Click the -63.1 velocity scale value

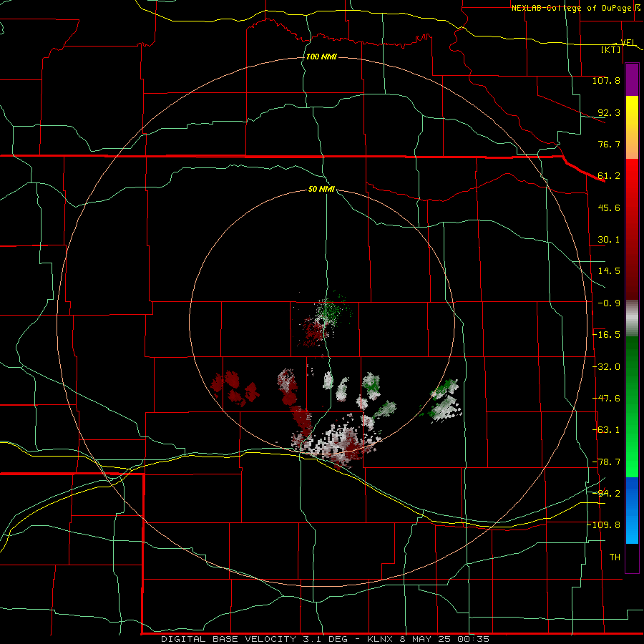click(606, 430)
